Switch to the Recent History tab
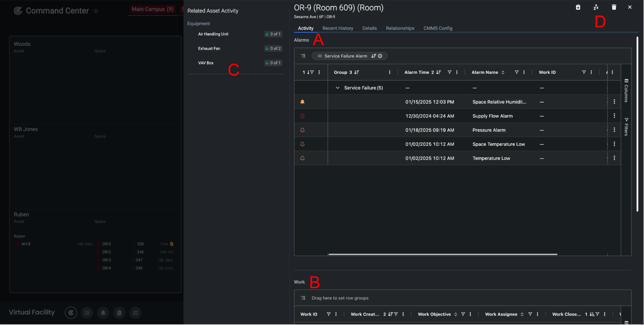The image size is (644, 325). tap(338, 28)
